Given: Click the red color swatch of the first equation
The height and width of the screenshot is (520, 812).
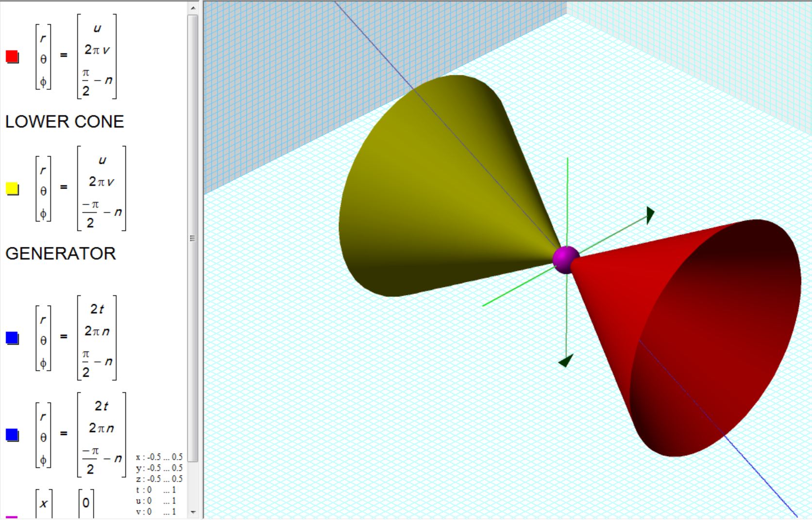Looking at the screenshot, I should point(12,57).
